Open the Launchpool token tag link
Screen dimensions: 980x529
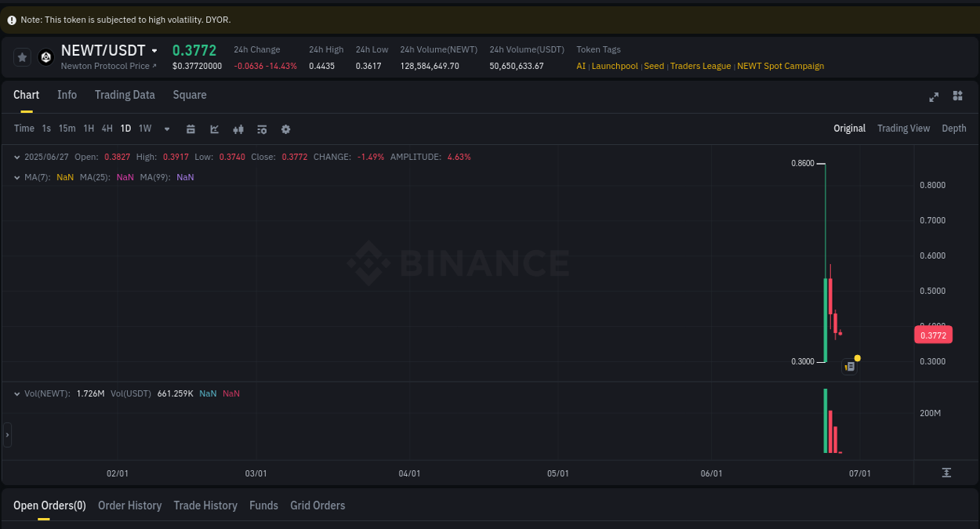click(x=615, y=66)
